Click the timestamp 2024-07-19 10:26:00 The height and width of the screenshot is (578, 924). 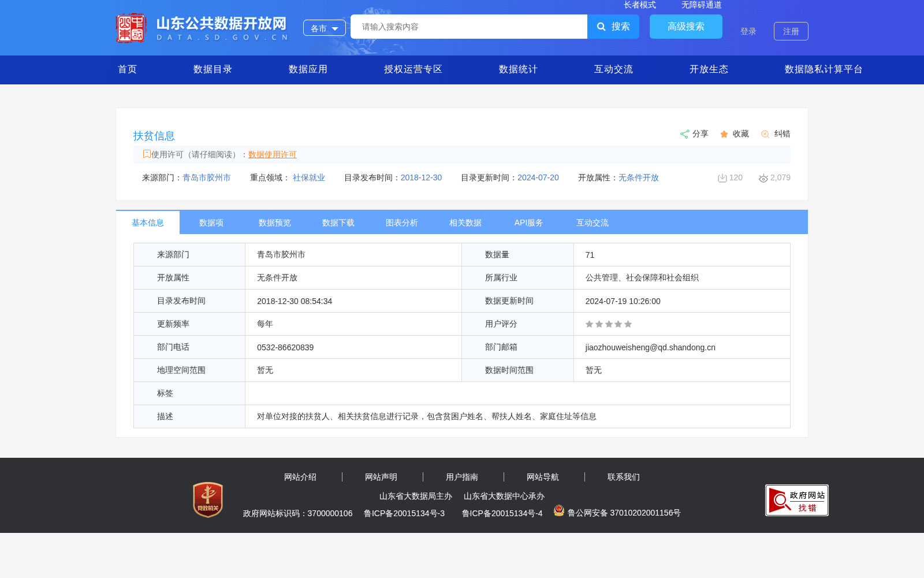(623, 301)
